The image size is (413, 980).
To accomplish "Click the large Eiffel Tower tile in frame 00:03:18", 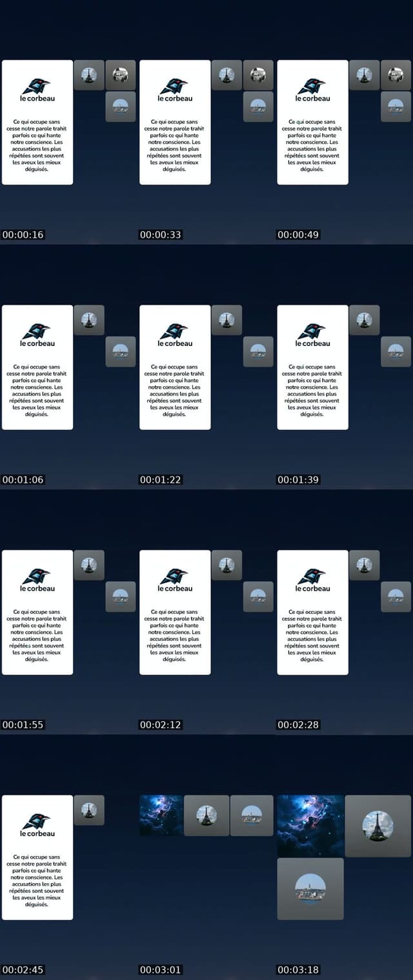I will 378,826.
